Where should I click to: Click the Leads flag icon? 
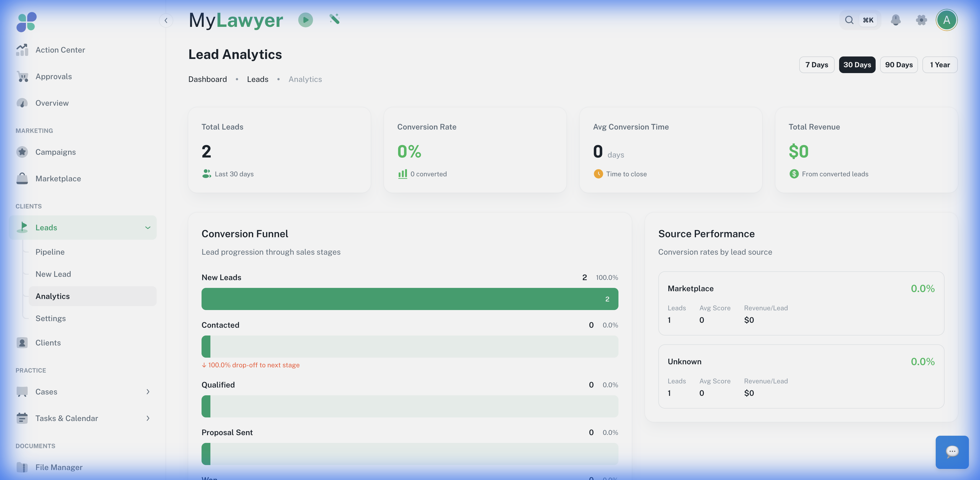coord(22,228)
